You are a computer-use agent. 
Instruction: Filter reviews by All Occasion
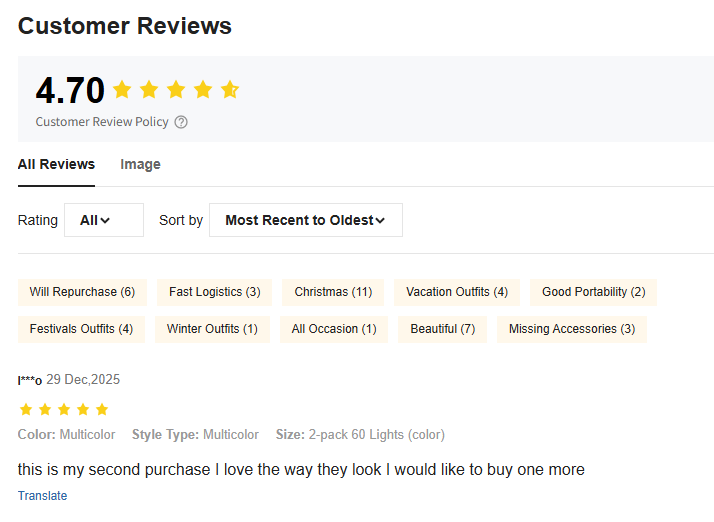click(x=334, y=329)
